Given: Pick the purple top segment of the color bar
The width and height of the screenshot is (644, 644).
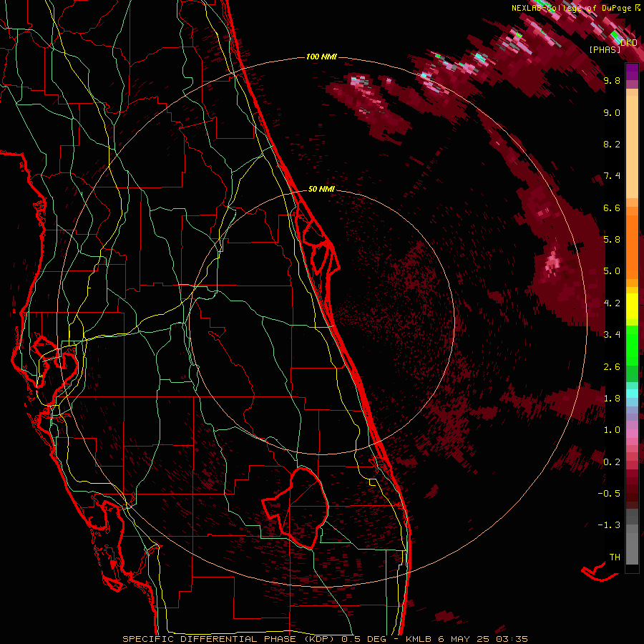Looking at the screenshot, I should click(632, 72).
